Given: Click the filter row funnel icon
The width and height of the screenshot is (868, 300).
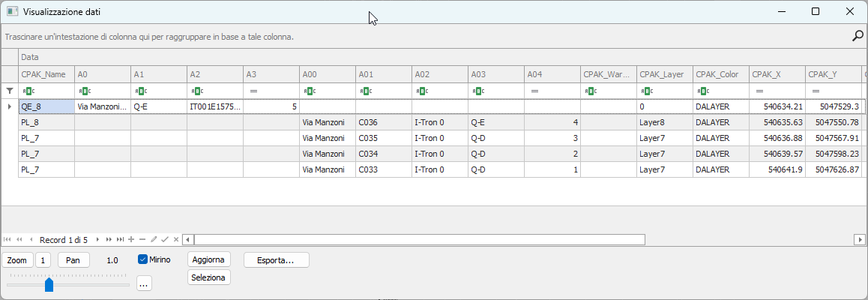Looking at the screenshot, I should [10, 91].
